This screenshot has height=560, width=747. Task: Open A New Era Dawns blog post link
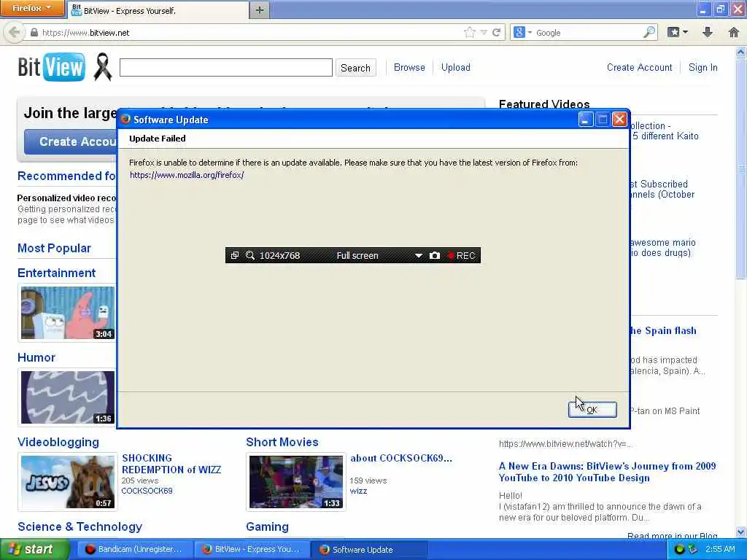point(608,472)
